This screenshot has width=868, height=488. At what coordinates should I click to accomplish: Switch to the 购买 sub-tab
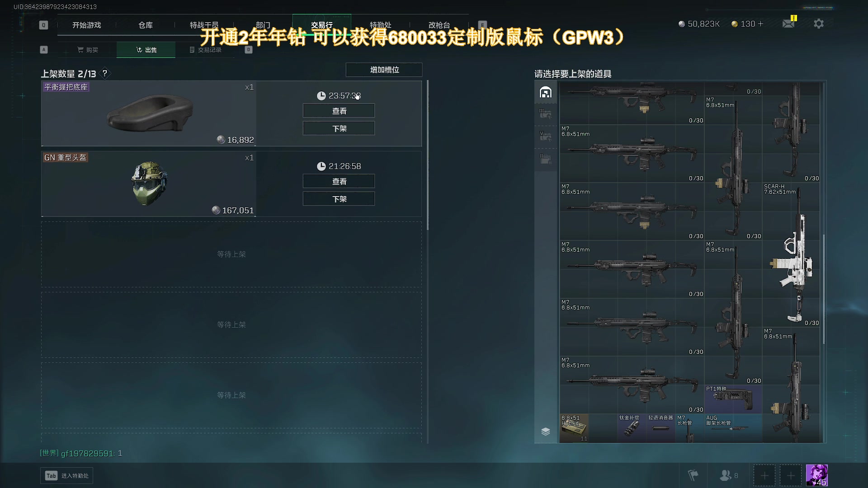(x=87, y=50)
